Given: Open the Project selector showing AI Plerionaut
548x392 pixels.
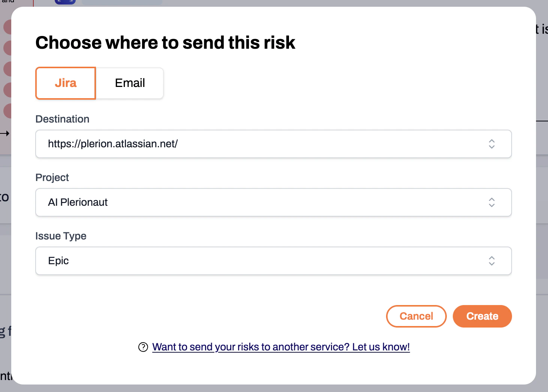Looking at the screenshot, I should (x=273, y=202).
